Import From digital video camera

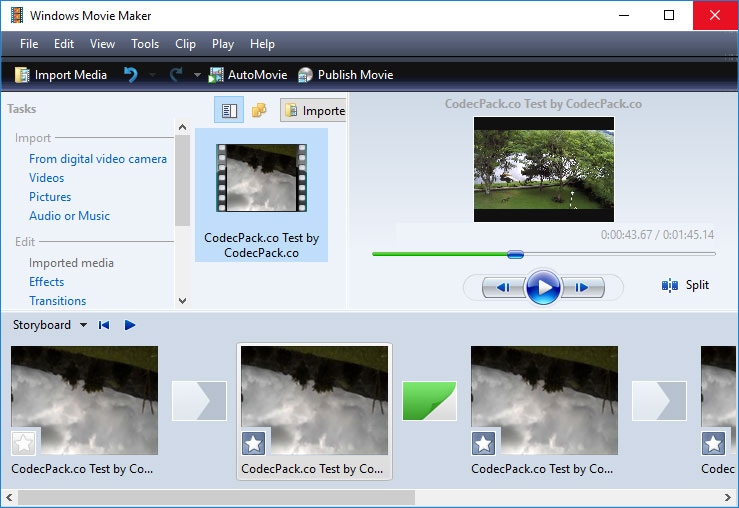point(98,159)
